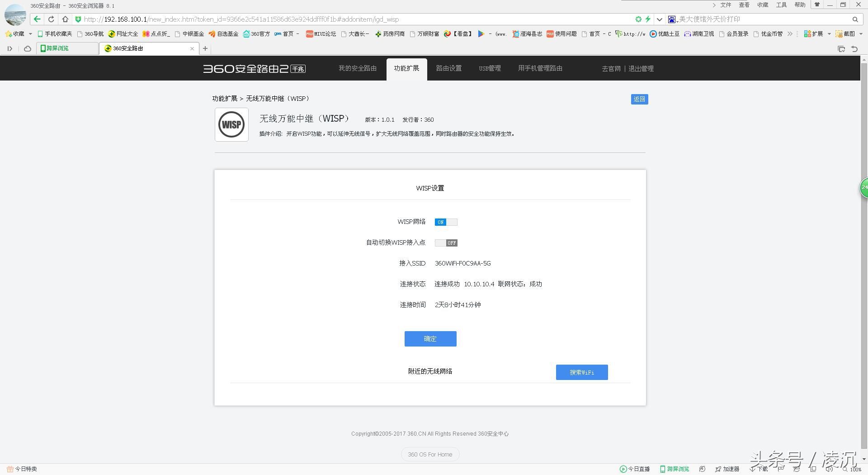868x475 pixels.
Task: Click the 去官网 link
Action: (x=611, y=69)
